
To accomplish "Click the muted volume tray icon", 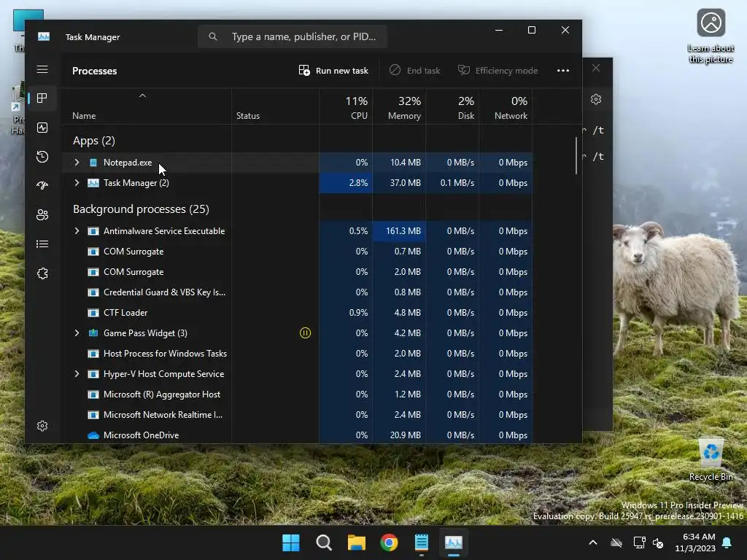I will [659, 542].
